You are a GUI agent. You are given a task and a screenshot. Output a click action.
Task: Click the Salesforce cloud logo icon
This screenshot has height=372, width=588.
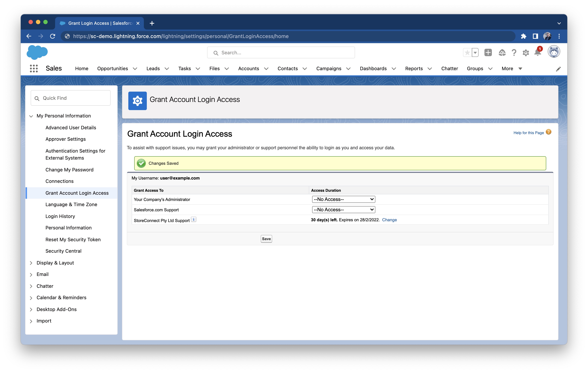(x=37, y=53)
